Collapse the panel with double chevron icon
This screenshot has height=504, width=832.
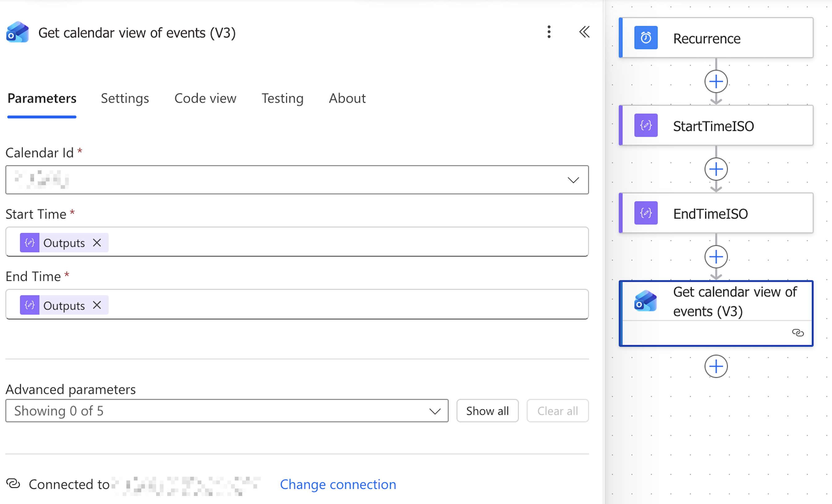pos(585,32)
